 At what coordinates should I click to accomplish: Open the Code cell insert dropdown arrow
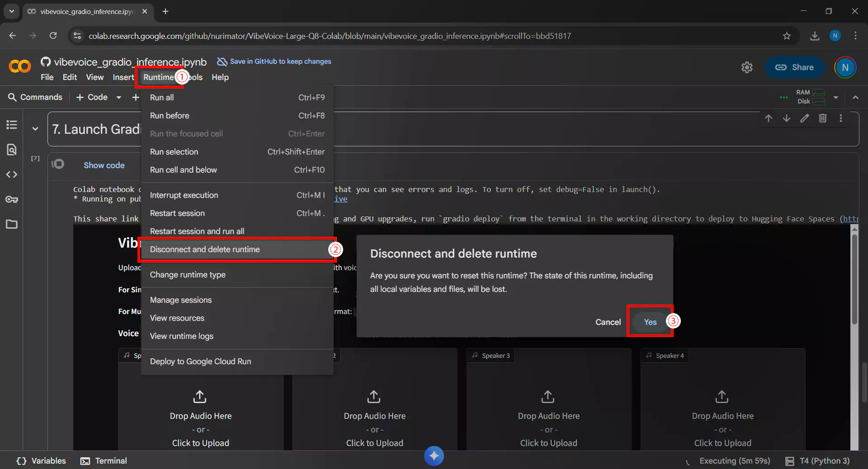point(118,97)
